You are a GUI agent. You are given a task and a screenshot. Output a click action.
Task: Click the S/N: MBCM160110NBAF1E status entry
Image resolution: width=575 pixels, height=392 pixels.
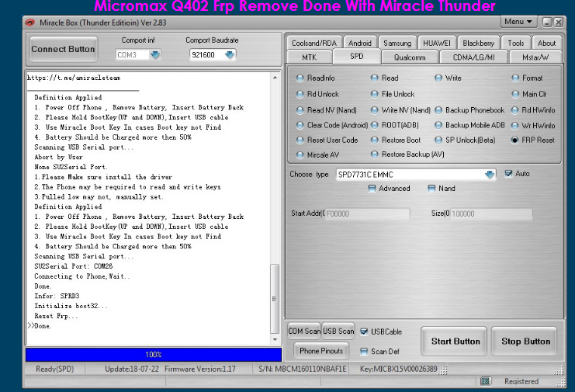[x=302, y=369]
